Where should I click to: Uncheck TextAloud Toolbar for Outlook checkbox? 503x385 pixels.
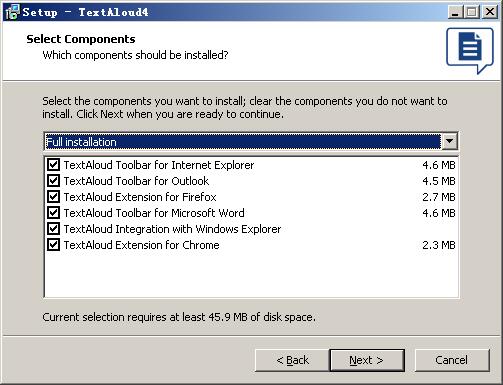pos(53,181)
